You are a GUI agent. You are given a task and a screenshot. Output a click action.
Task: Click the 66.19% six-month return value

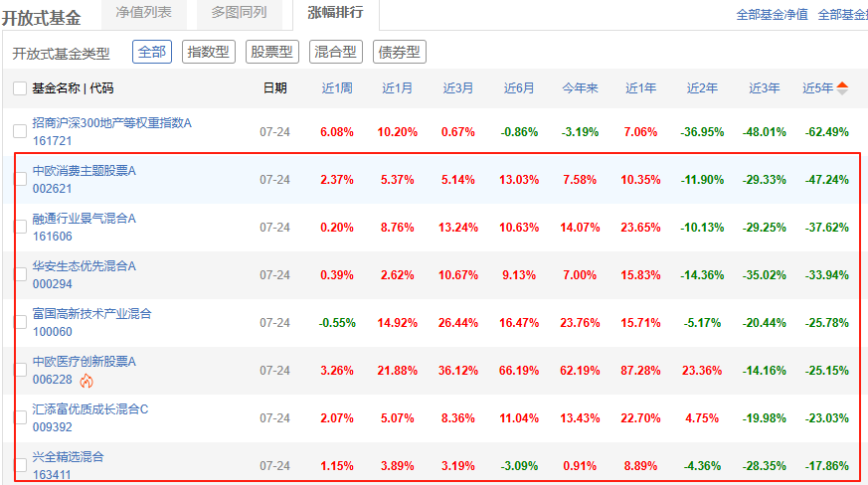click(x=519, y=371)
